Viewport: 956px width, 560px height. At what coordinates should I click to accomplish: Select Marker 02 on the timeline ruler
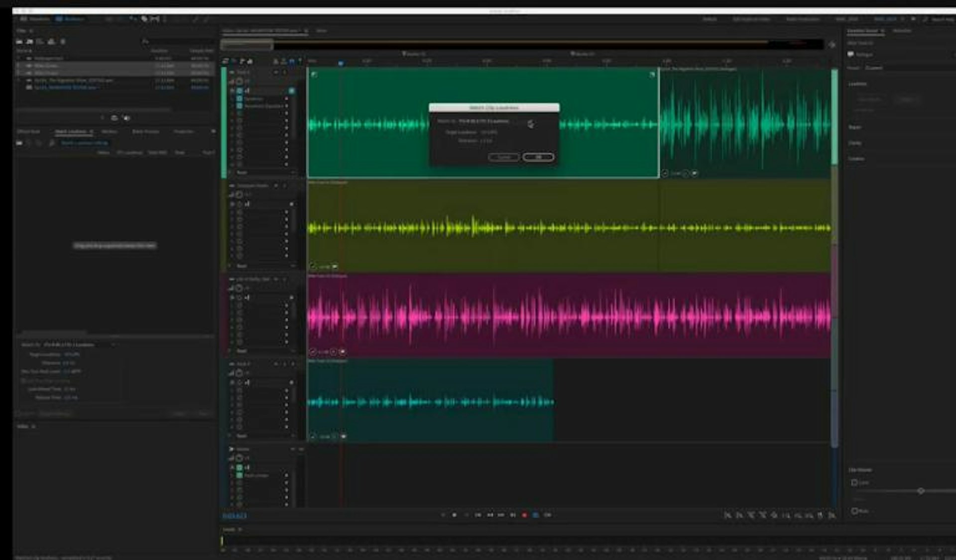(583, 53)
